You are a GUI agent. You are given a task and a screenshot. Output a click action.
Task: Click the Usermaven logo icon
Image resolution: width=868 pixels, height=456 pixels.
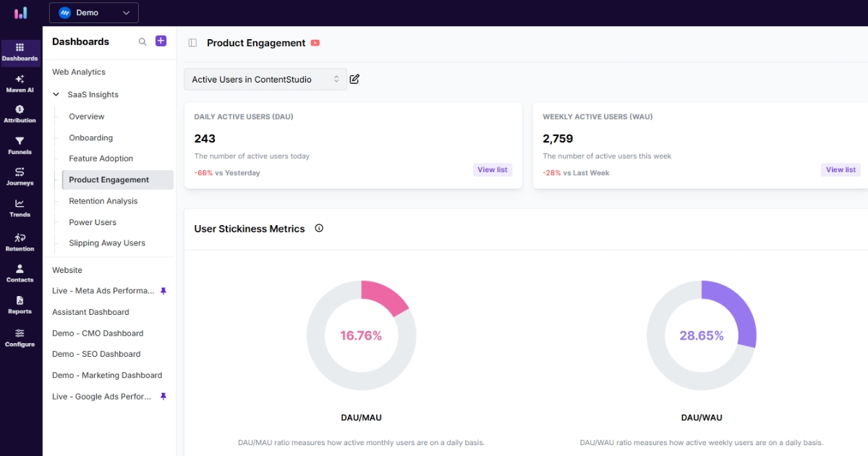click(21, 13)
